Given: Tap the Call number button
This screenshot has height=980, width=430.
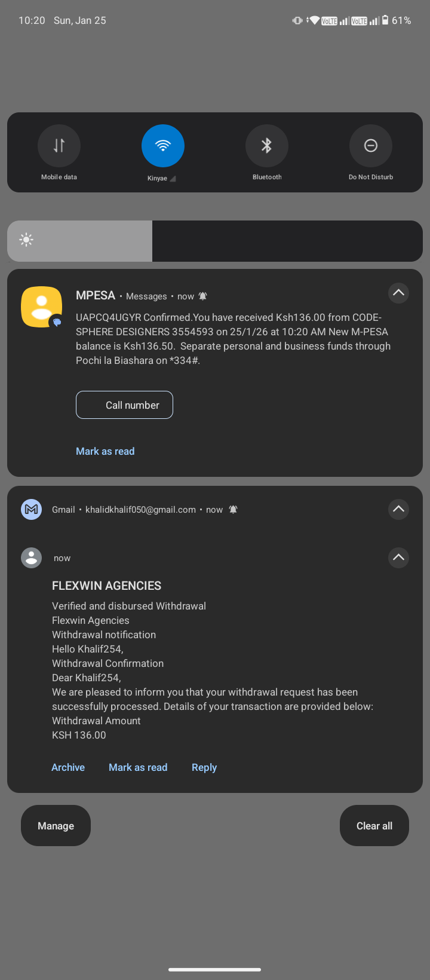Looking at the screenshot, I should tap(124, 405).
